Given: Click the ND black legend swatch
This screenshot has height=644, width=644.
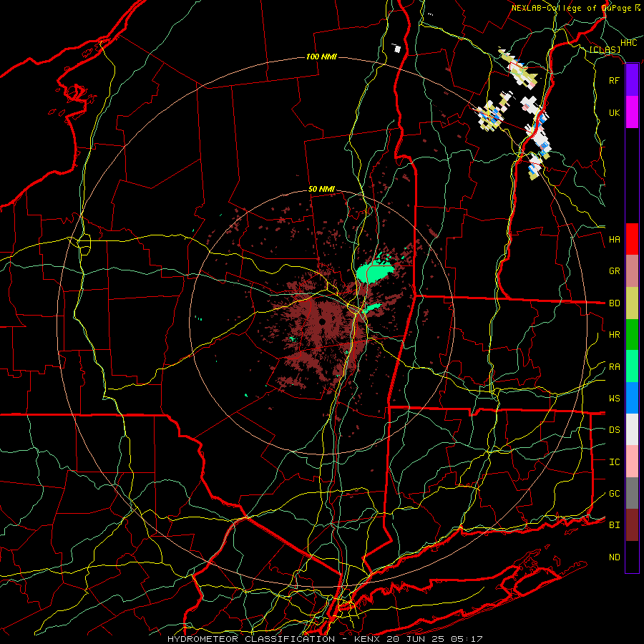Looking at the screenshot, I should (x=632, y=557).
